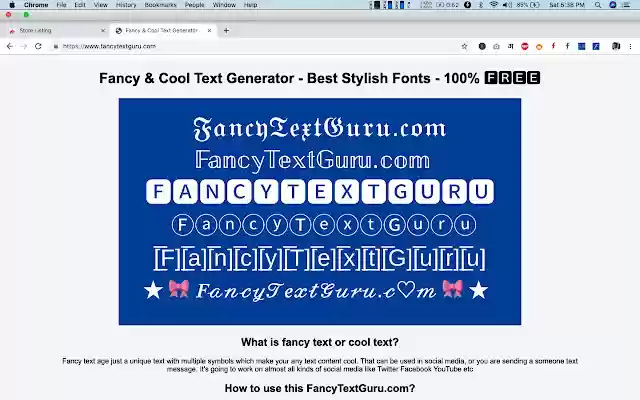Screen dimensions: 640x400
Task: Click the Bluetooth menu bar icon
Action: tap(480, 5)
